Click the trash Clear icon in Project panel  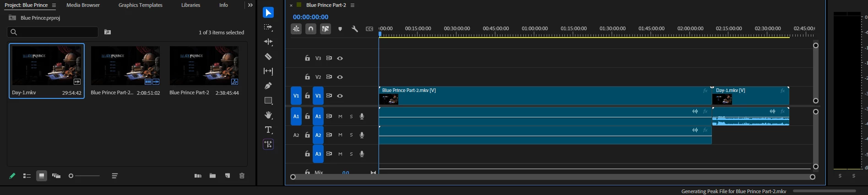242,176
